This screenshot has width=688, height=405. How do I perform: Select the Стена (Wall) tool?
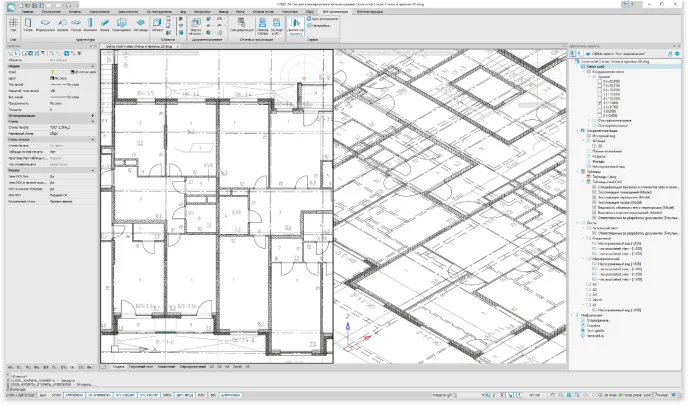tap(27, 24)
